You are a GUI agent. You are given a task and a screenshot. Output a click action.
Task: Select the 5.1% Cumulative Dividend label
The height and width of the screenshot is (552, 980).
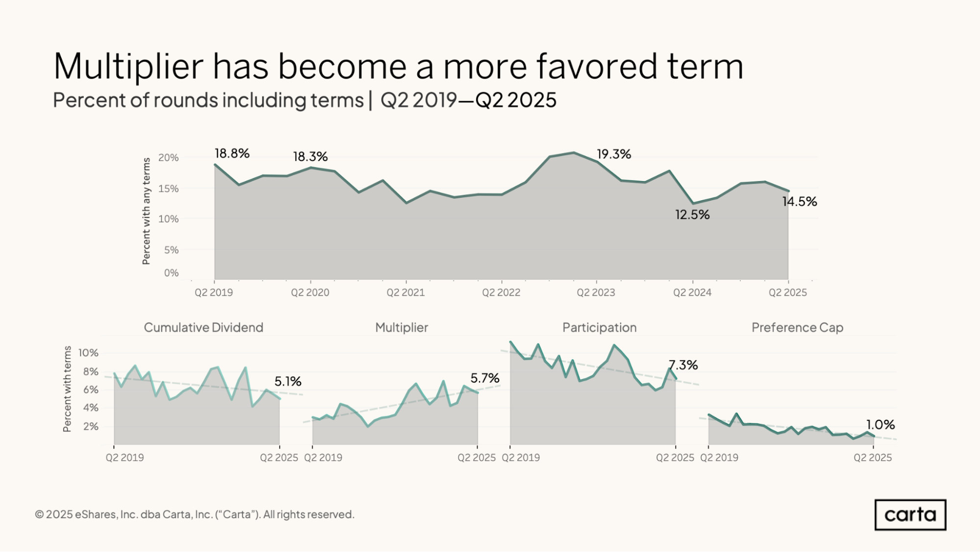tap(288, 381)
